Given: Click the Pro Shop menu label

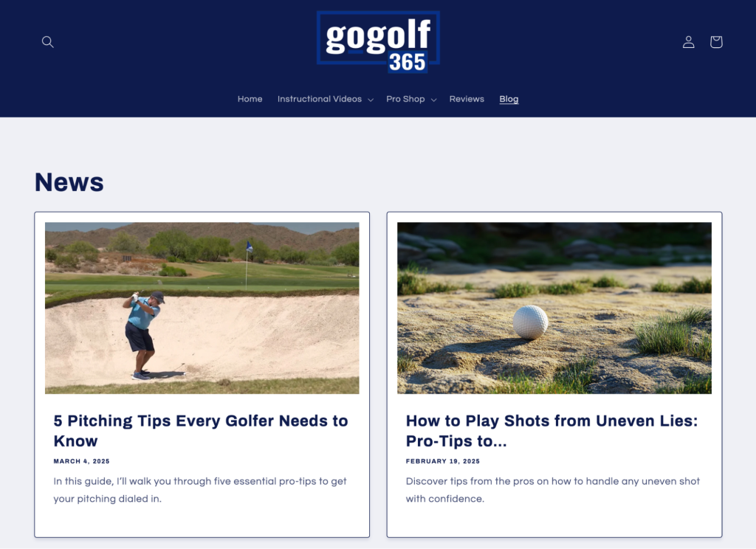Looking at the screenshot, I should (x=405, y=99).
